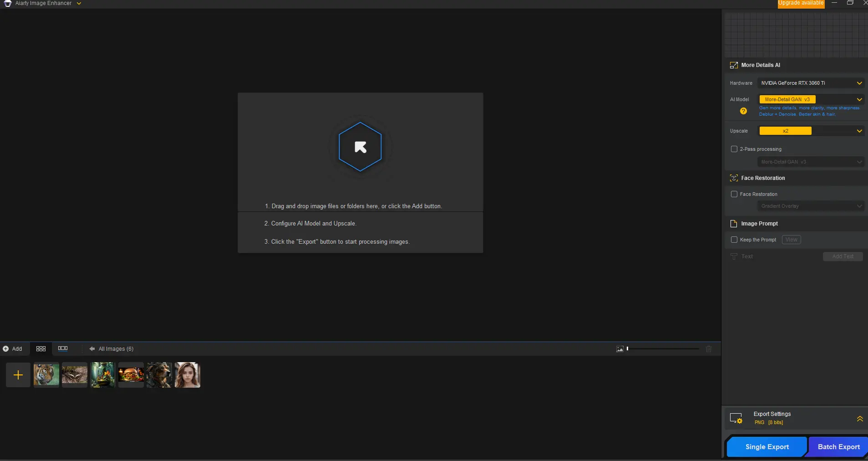
Task: Click the Add Text button
Action: pyautogui.click(x=843, y=256)
